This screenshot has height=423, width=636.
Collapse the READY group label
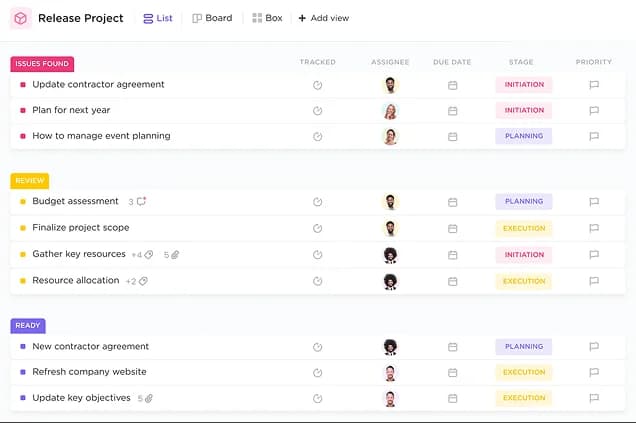click(x=28, y=326)
